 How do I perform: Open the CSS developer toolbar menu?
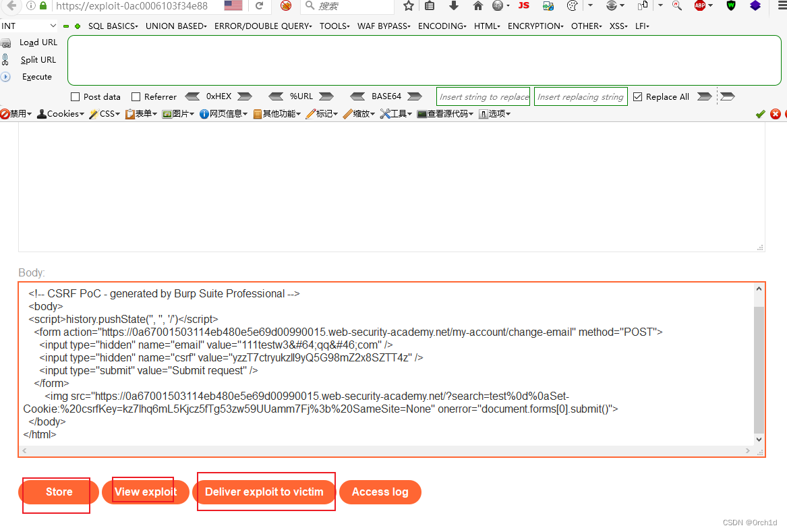pos(105,114)
